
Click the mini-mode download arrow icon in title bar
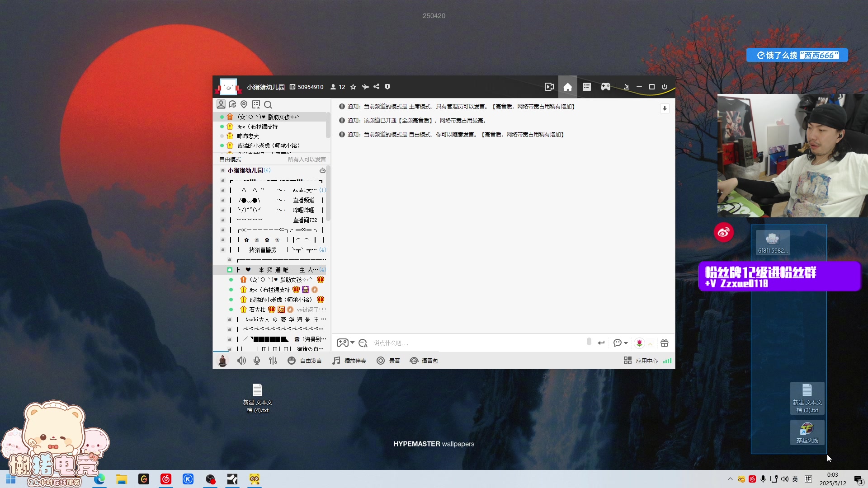(x=626, y=87)
